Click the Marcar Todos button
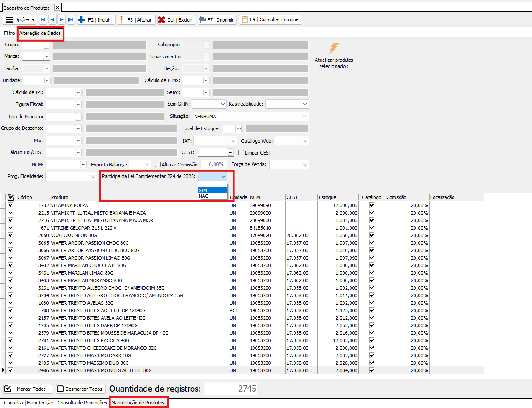Image resolution: width=532 pixels, height=408 pixels. [x=28, y=389]
